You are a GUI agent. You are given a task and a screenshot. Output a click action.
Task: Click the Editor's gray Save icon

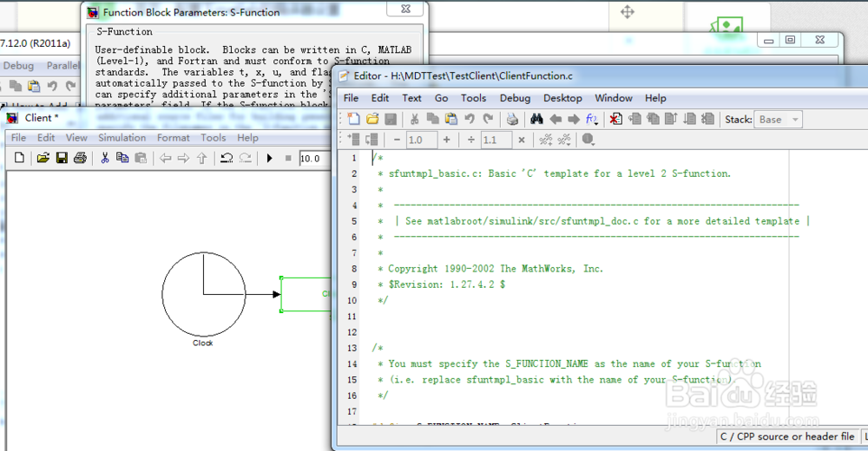391,119
